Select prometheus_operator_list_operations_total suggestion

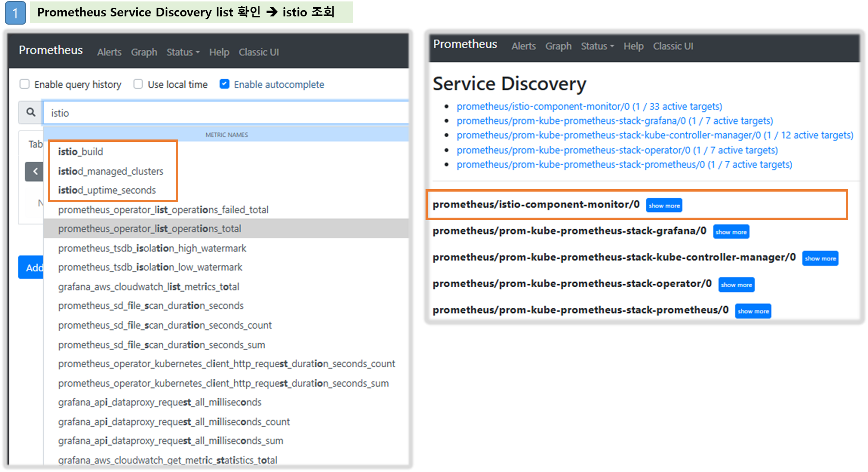coord(226,229)
